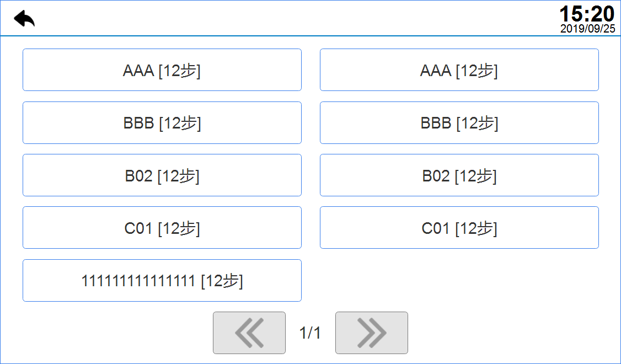Viewport: 621px width, 364px height.
Task: Open the right-column AAA [12步] program
Action: coord(459,70)
